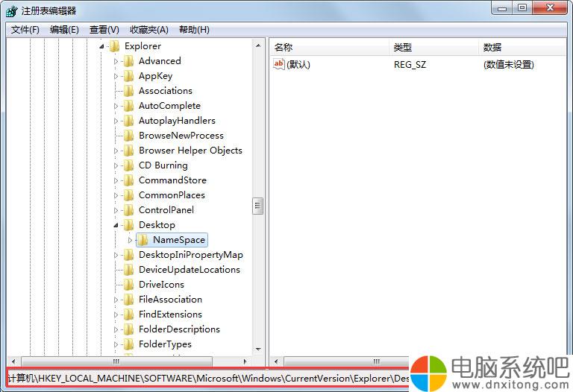The height and width of the screenshot is (392, 573).
Task: Expand the Browser Helper Objects arrow
Action: click(116, 151)
